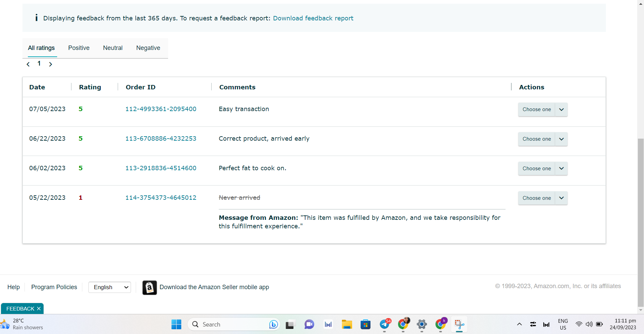Screen dimensions: 644x334
Task: Click the Help footer link
Action: (x=14, y=287)
